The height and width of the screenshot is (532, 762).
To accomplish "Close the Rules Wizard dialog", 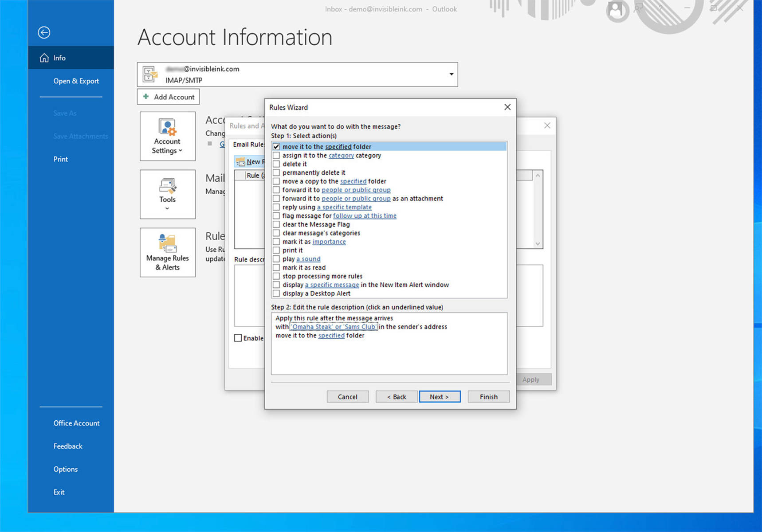I will [x=507, y=107].
